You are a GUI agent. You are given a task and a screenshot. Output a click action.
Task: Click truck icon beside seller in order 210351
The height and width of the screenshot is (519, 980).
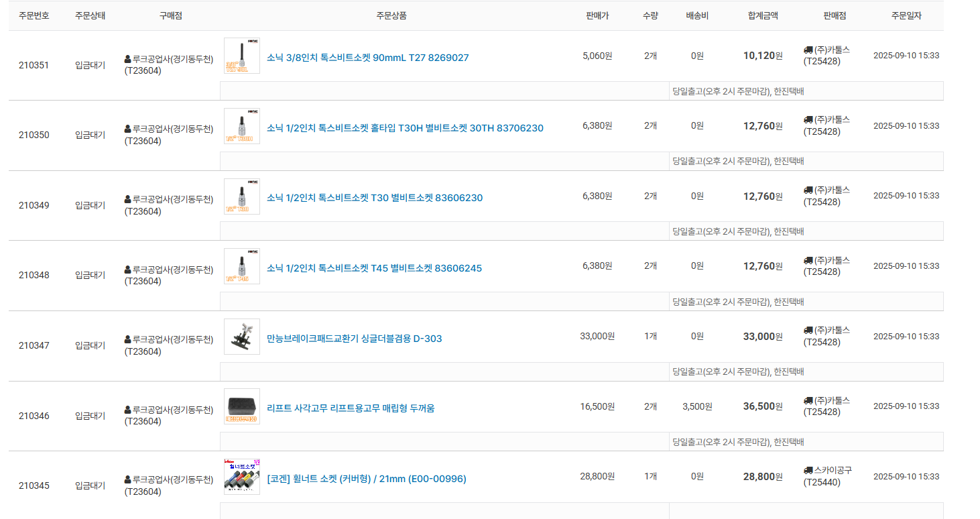point(808,50)
